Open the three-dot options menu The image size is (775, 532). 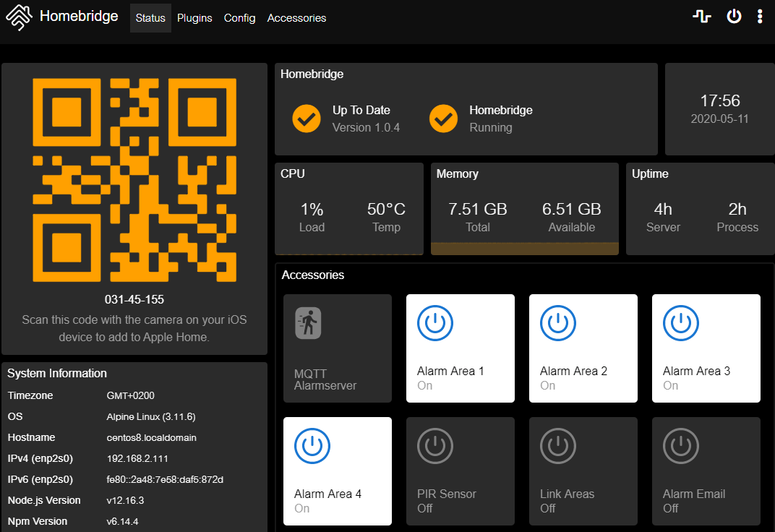coord(760,17)
